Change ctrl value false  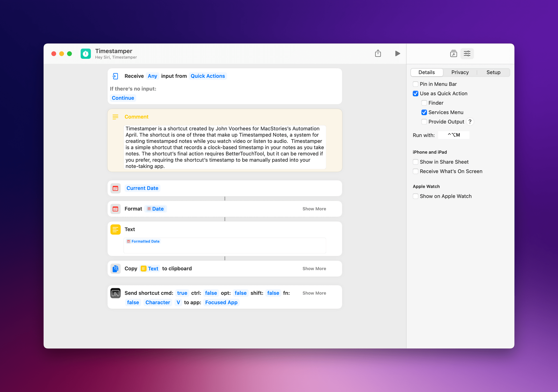coord(211,293)
